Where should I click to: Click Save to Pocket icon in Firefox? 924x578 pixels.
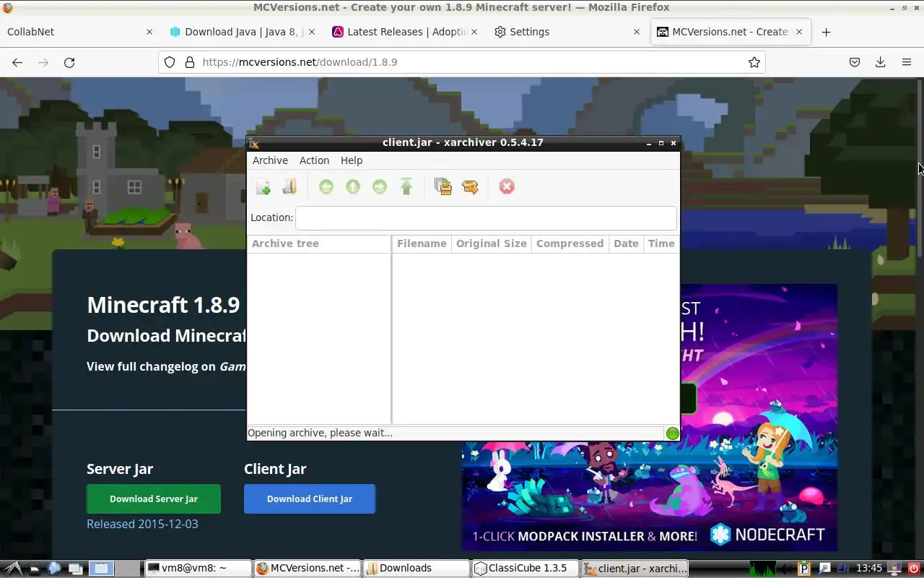[855, 62]
